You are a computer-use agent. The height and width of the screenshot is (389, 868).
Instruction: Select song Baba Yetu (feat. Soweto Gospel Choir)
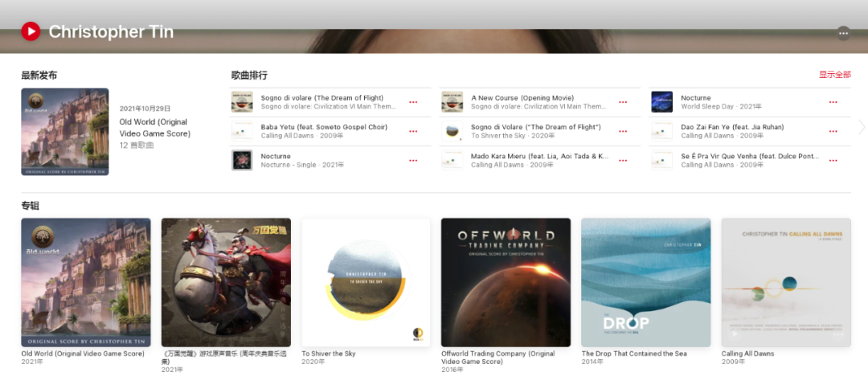coord(324,127)
